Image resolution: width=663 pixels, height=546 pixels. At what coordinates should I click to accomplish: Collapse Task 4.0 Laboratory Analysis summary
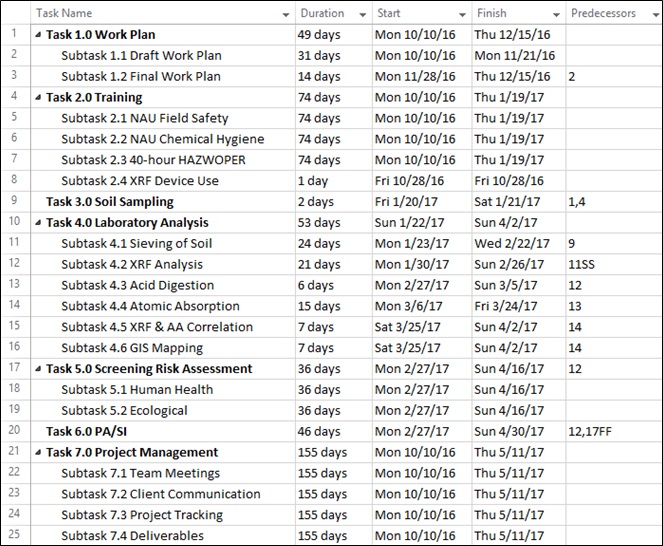click(x=38, y=223)
